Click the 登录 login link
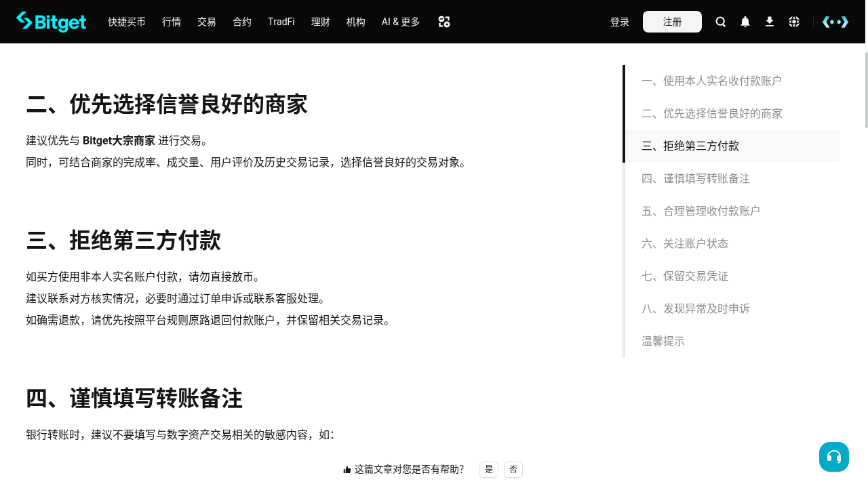Viewport: 868px width, 488px height. 620,22
